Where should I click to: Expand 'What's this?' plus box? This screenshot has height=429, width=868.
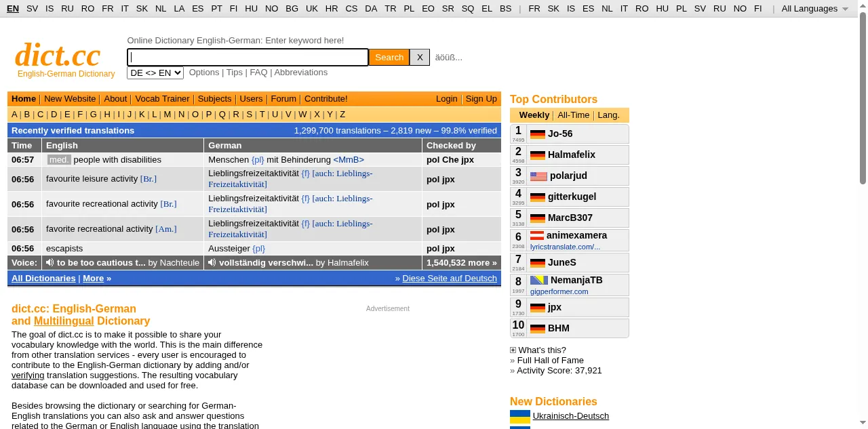tap(513, 350)
